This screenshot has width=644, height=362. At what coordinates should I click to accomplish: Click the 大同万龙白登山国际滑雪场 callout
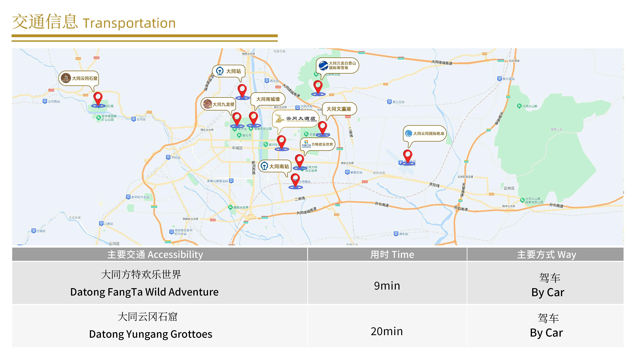tap(337, 66)
